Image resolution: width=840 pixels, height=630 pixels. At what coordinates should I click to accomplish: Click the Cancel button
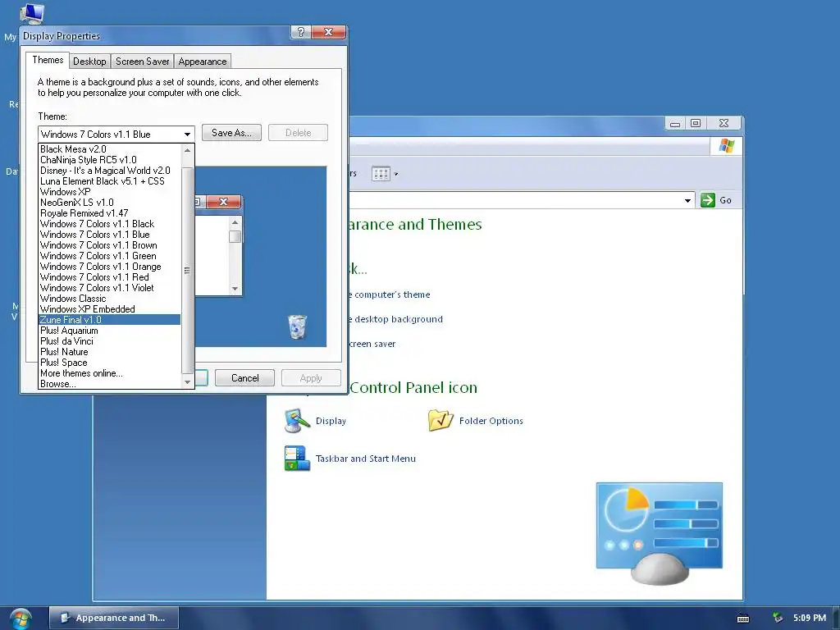(244, 378)
